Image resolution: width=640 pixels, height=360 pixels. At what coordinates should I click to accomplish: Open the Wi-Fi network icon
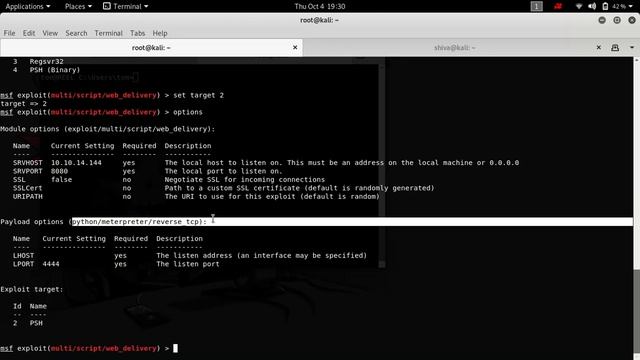[579, 6]
